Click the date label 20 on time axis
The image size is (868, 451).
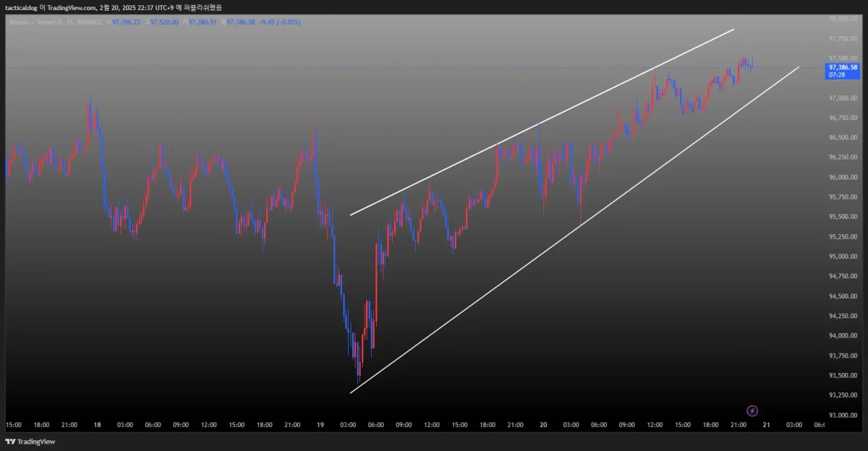point(543,425)
